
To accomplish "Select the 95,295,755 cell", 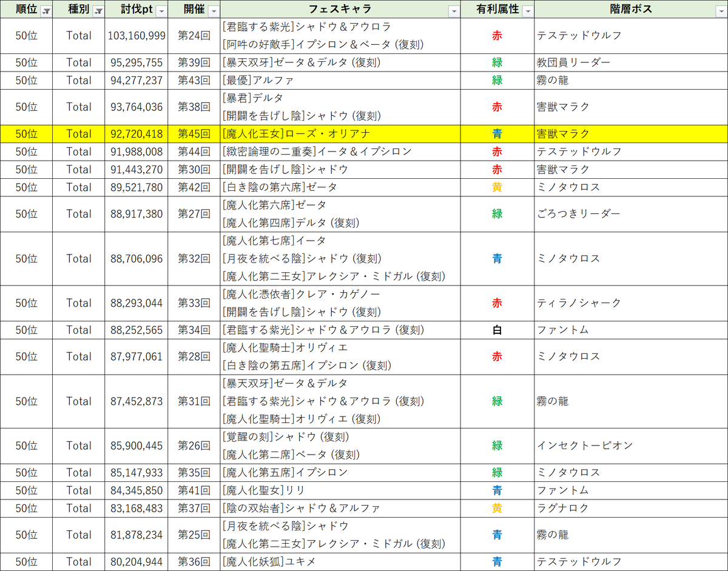I will point(136,62).
